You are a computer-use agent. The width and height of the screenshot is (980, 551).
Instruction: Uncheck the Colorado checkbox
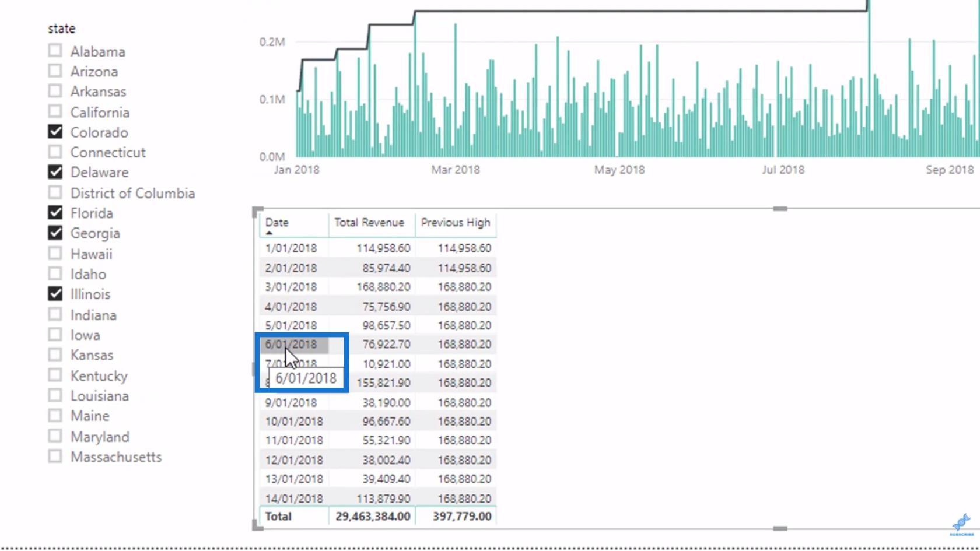pos(55,132)
